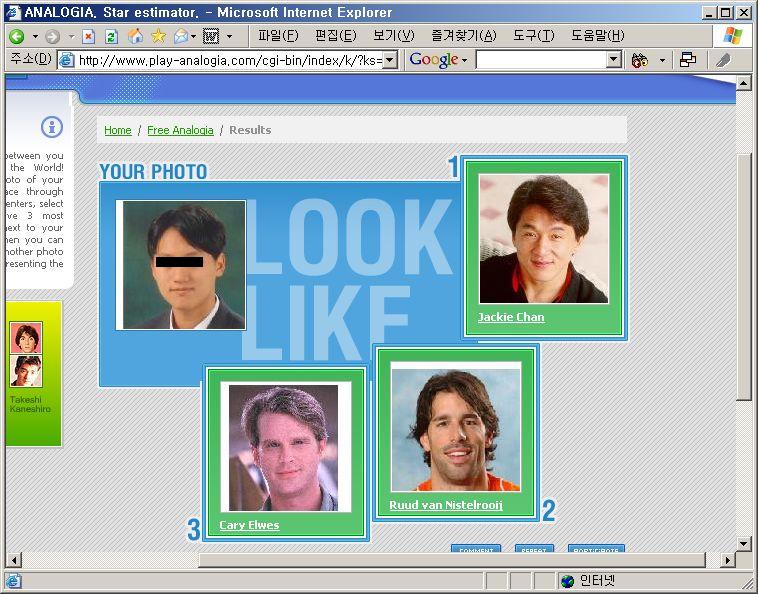
Task: Open the Forward button history dropdown
Action: (x=71, y=36)
